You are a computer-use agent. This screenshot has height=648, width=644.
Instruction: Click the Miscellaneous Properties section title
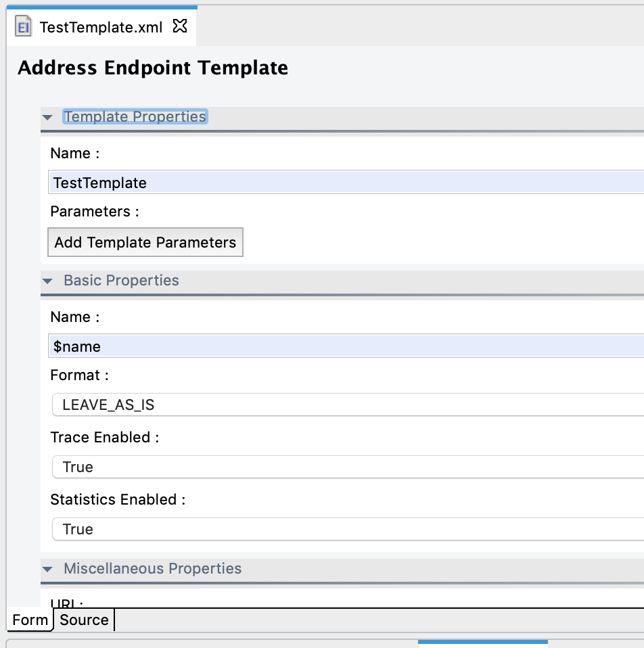point(152,568)
